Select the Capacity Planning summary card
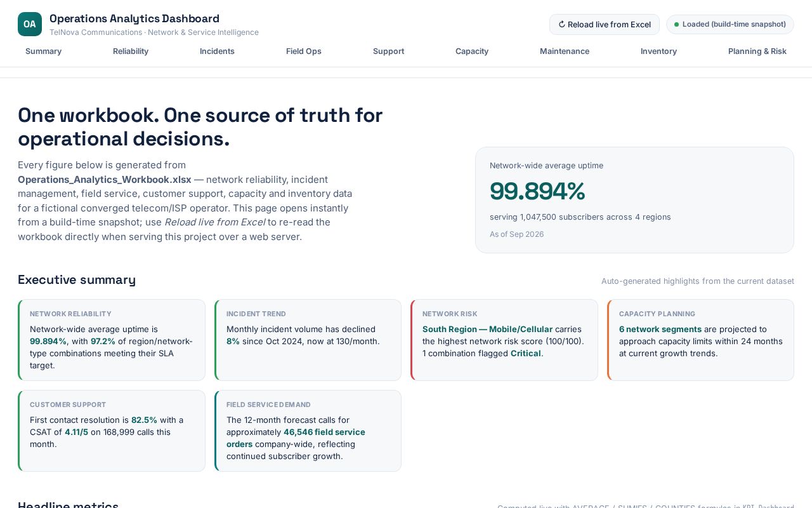This screenshot has height=508, width=812. click(700, 340)
